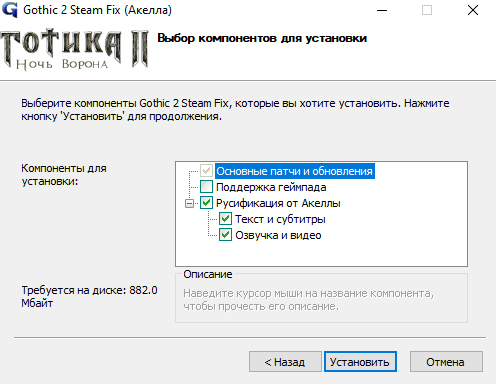The height and width of the screenshot is (384, 496).
Task: Start installation with the 'Установить' button
Action: (360, 362)
